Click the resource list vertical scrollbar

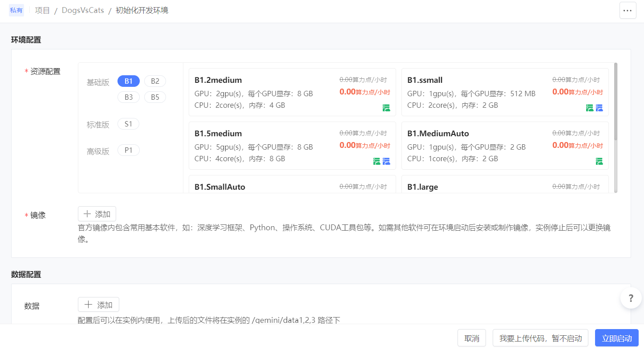pyautogui.click(x=616, y=102)
